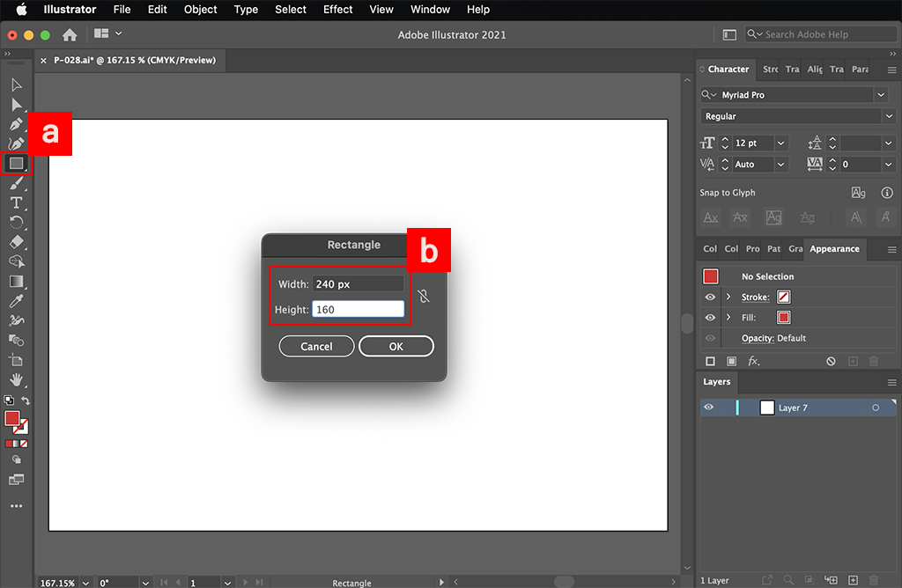Viewport: 902px width, 588px height.
Task: Select the Direct Selection tool
Action: tap(16, 105)
